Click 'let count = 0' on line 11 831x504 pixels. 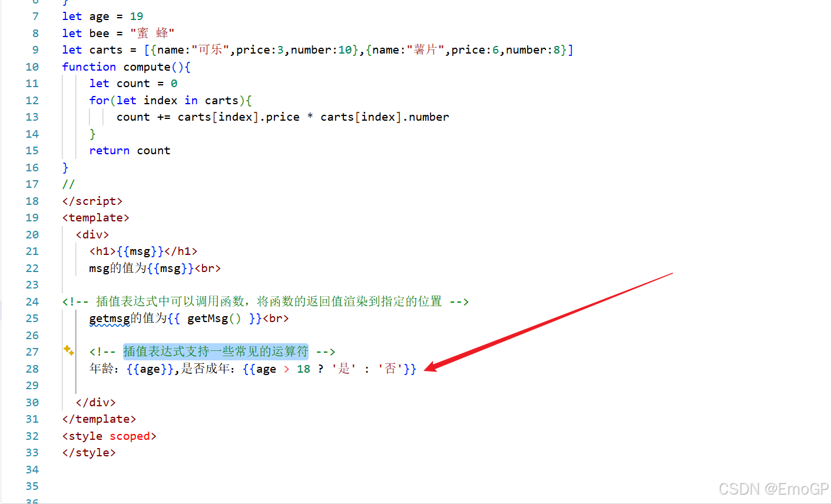pyautogui.click(x=133, y=84)
